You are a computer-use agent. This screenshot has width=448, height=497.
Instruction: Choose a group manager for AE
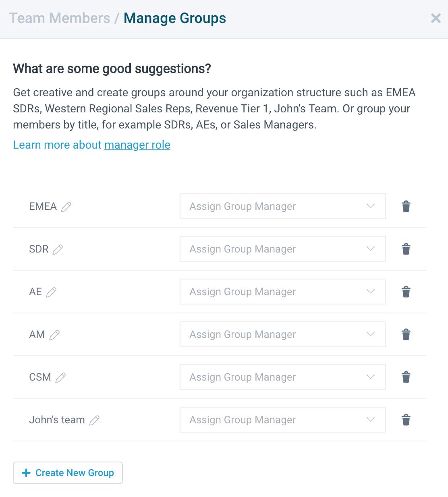point(282,292)
